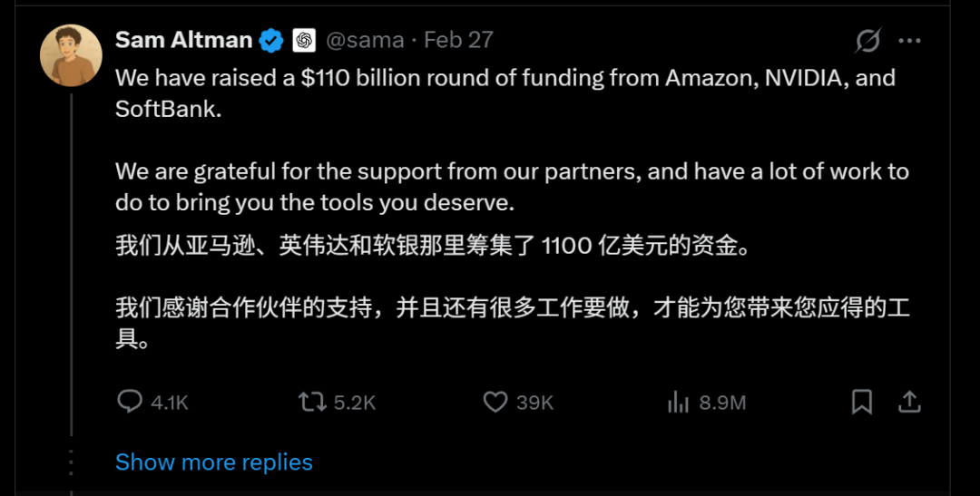The height and width of the screenshot is (496, 980).
Task: Click the blue verified checkmark badge
Action: click(x=271, y=41)
